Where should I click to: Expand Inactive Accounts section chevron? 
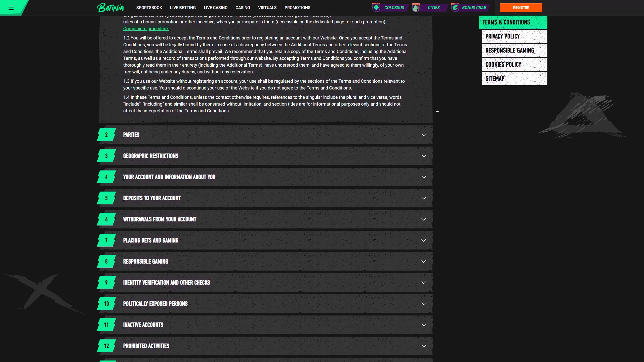coord(424,325)
